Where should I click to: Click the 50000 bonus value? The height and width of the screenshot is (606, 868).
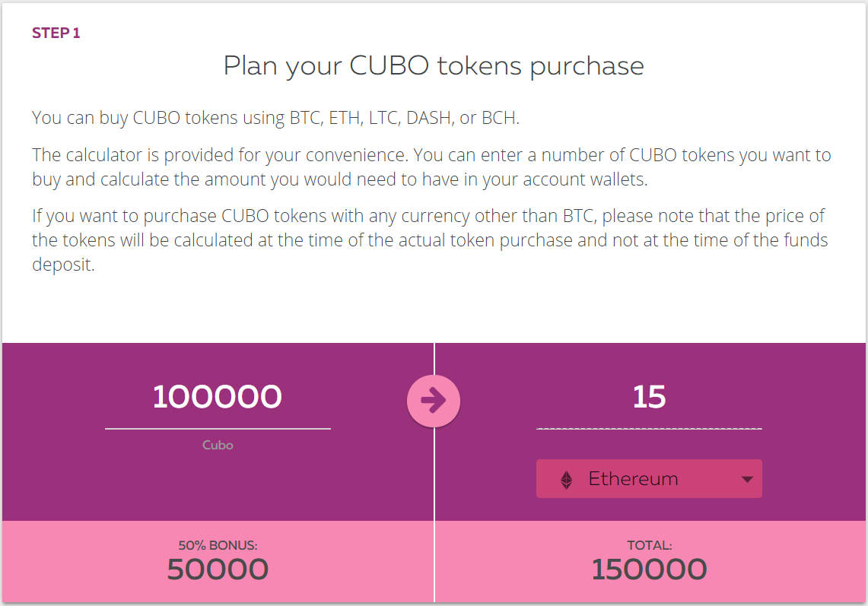click(218, 570)
